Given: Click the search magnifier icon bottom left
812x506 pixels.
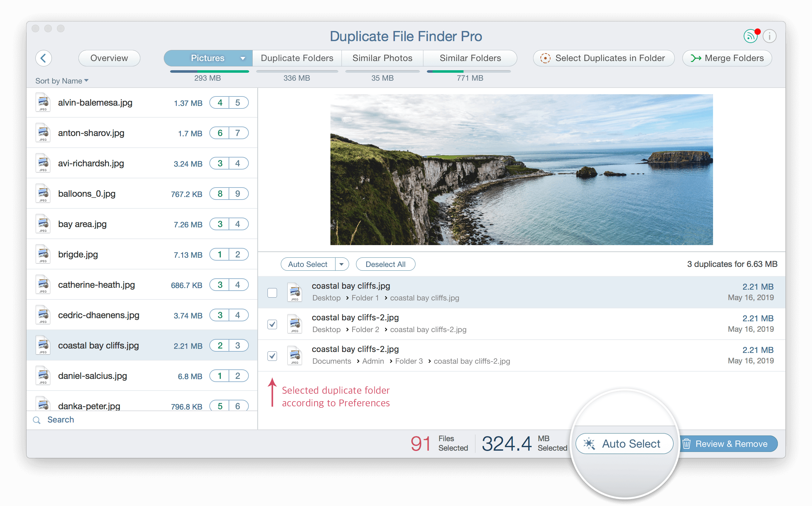Looking at the screenshot, I should [x=37, y=420].
